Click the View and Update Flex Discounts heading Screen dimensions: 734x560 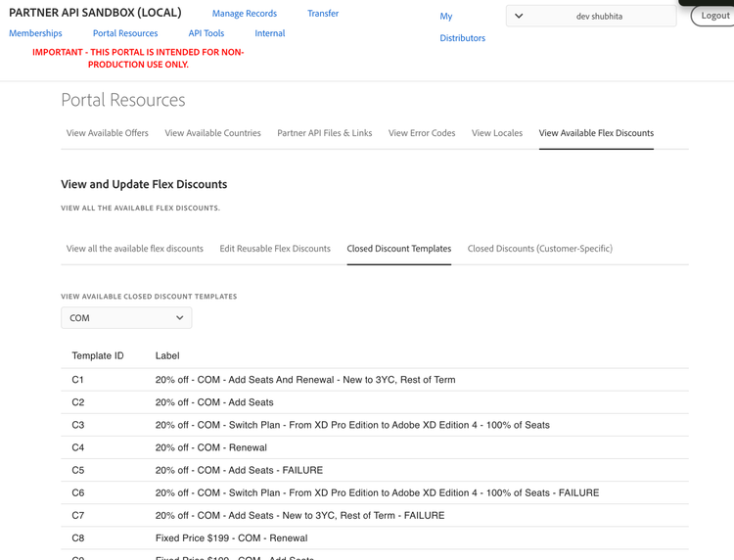coord(144,184)
